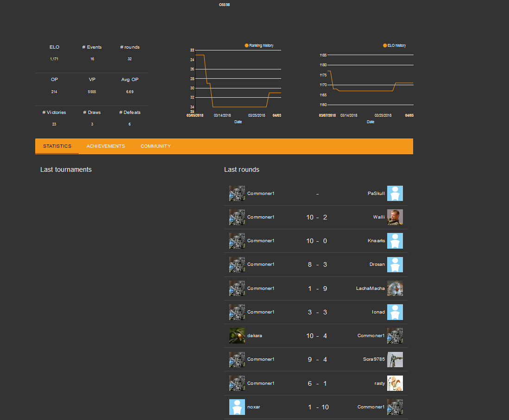
Task: Open the COMMUNITY tab
Action: click(x=156, y=146)
